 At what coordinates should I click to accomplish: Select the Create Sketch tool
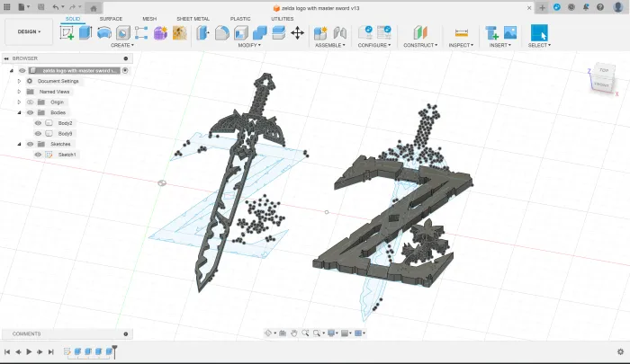(67, 33)
